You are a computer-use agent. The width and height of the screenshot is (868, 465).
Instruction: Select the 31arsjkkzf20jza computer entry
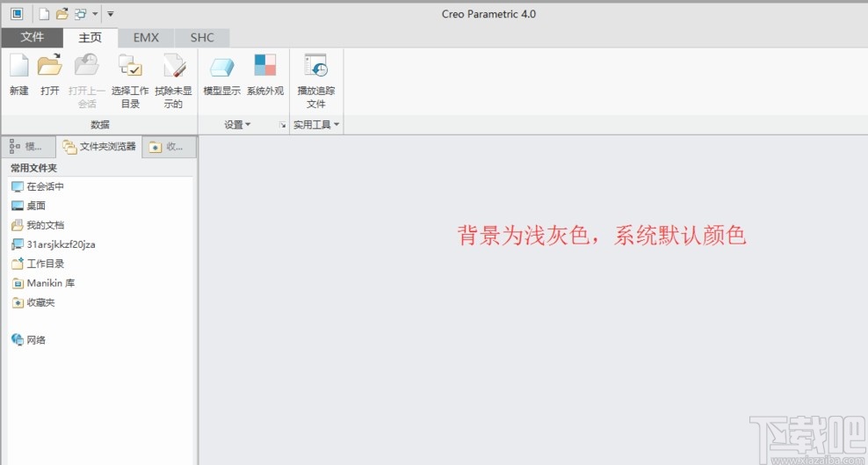point(53,244)
